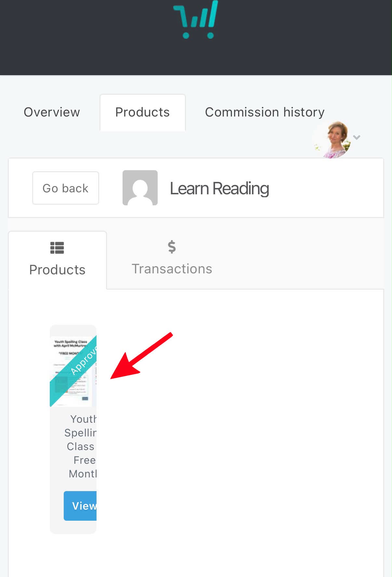Switch to the Commission history tab
The height and width of the screenshot is (577, 392).
pyautogui.click(x=265, y=112)
